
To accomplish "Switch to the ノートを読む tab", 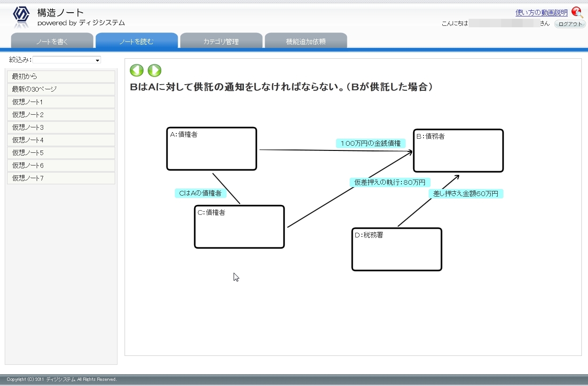I will pos(137,41).
